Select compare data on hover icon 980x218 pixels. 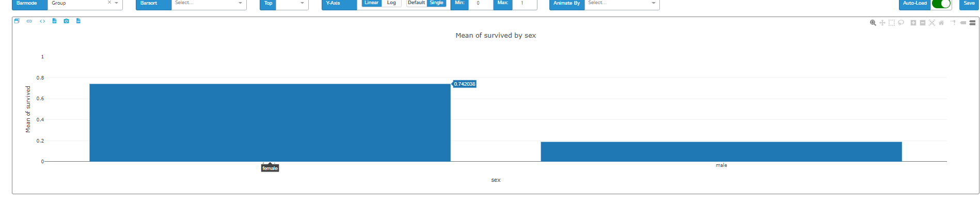(972, 23)
